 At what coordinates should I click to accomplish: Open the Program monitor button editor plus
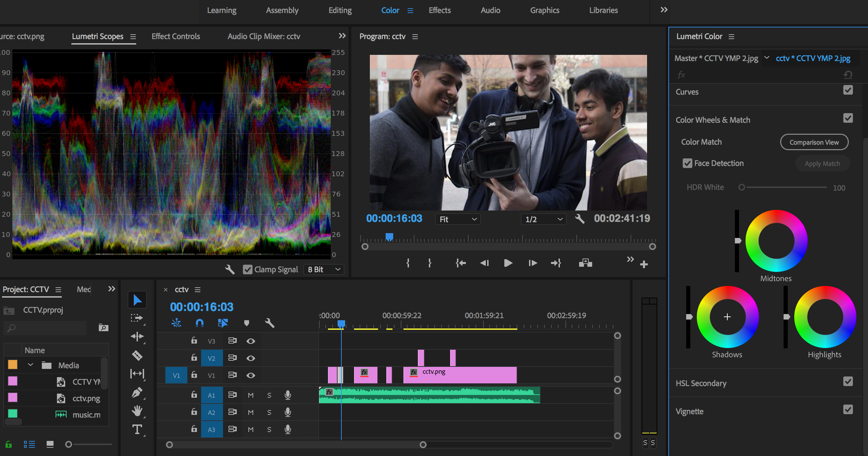644,264
